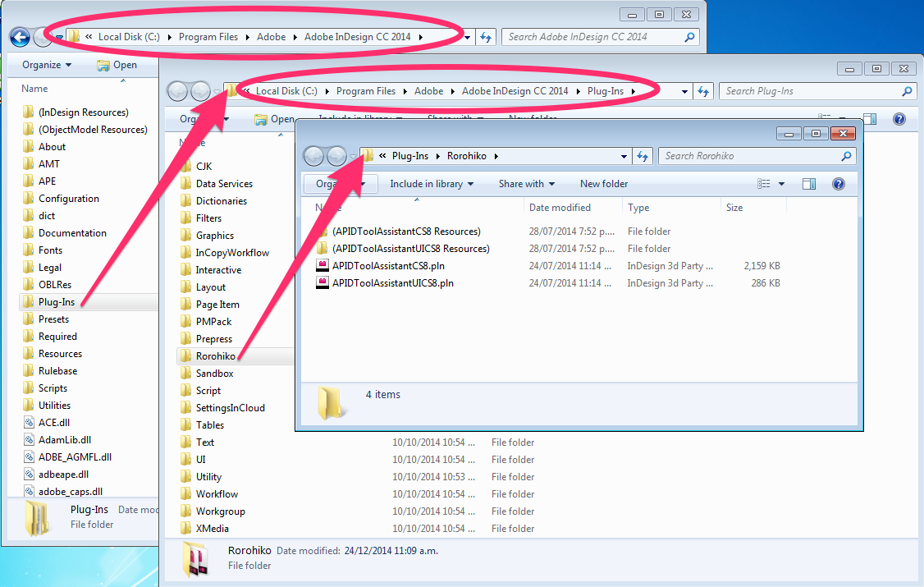Select the Plug-Ins folder in back window

click(x=57, y=302)
